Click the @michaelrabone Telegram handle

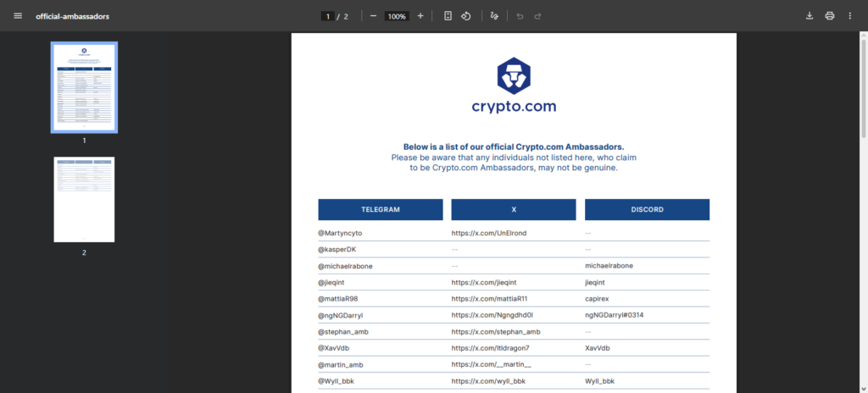tap(346, 266)
